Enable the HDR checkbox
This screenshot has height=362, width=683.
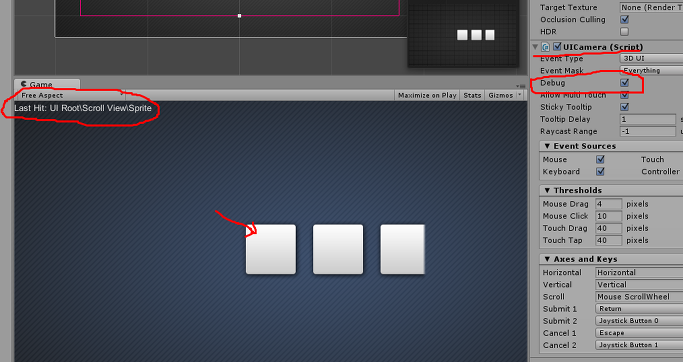625,32
